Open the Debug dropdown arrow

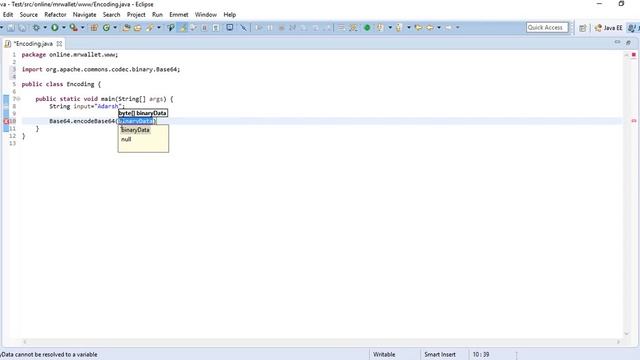coord(45,28)
